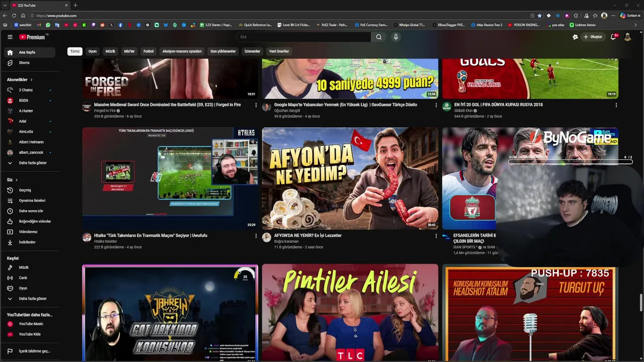Viewport: 644px width, 362px height.
Task: Open İçerik bildirme geçmişi item
Action: coord(30,351)
